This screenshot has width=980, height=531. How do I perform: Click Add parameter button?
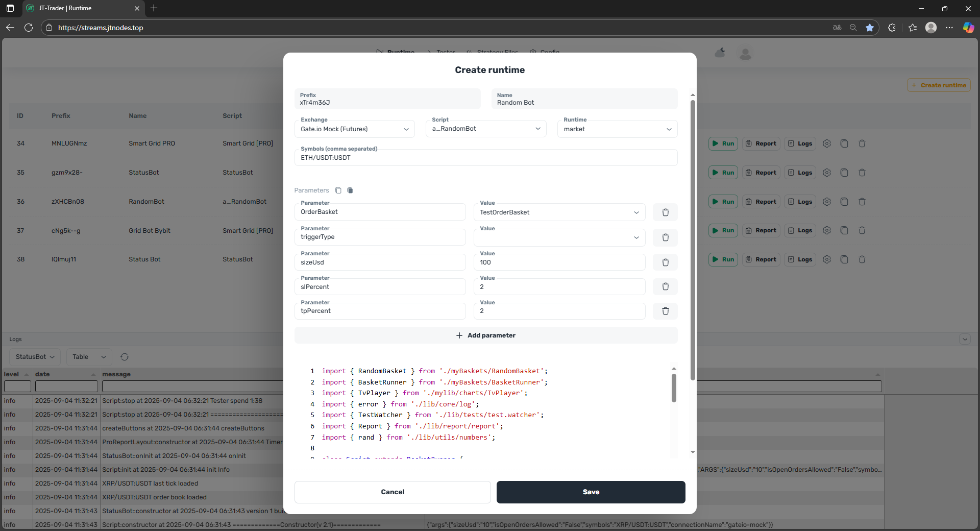486,335
